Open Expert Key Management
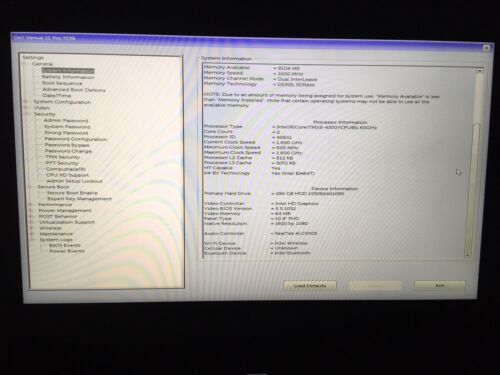The image size is (500, 375). tap(79, 199)
